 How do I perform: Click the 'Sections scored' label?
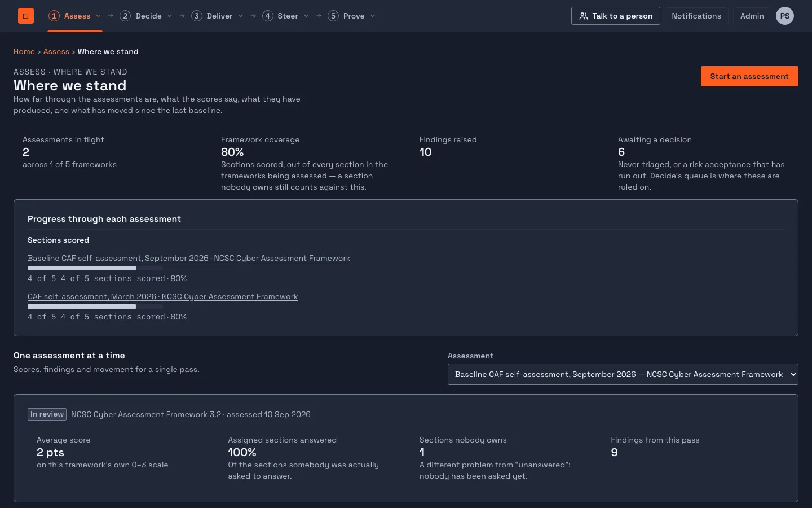58,240
